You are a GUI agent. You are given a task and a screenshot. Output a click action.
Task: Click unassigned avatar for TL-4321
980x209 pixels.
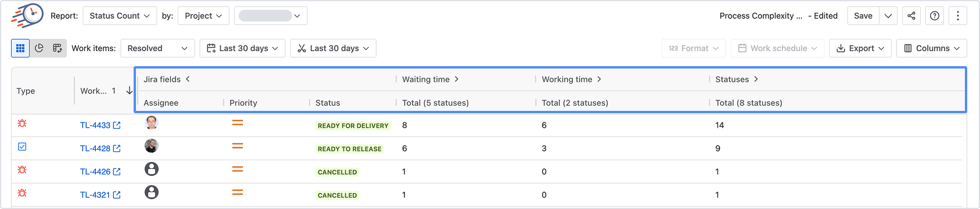click(x=152, y=192)
